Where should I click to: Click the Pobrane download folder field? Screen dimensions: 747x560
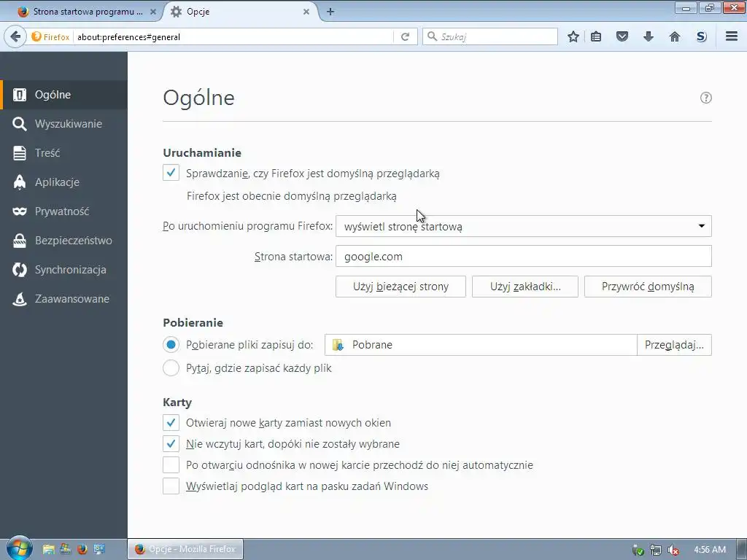(481, 345)
